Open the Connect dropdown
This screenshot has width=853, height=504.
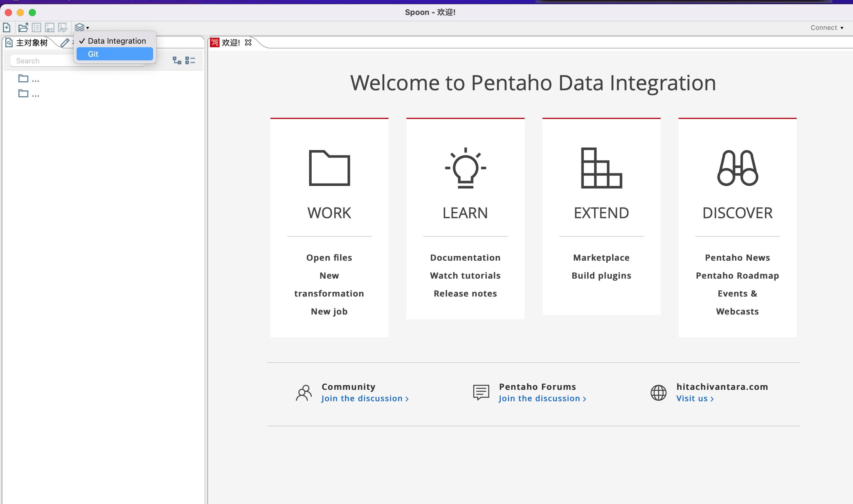(x=827, y=28)
